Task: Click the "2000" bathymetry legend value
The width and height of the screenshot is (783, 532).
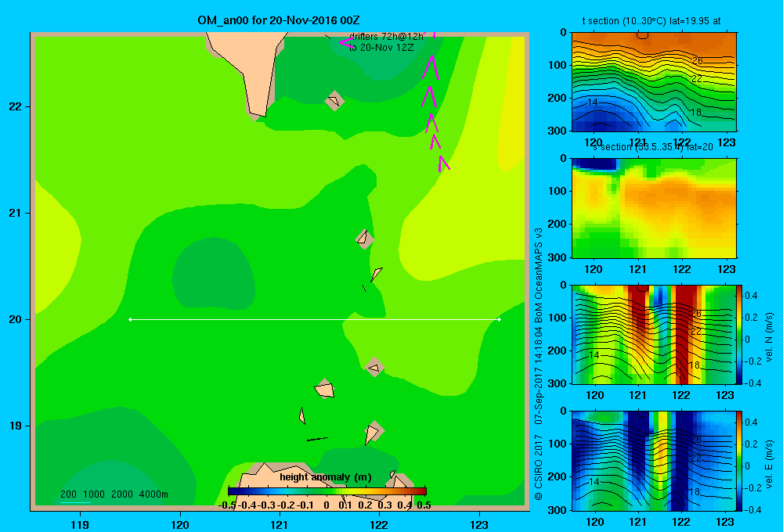Action: tap(122, 494)
